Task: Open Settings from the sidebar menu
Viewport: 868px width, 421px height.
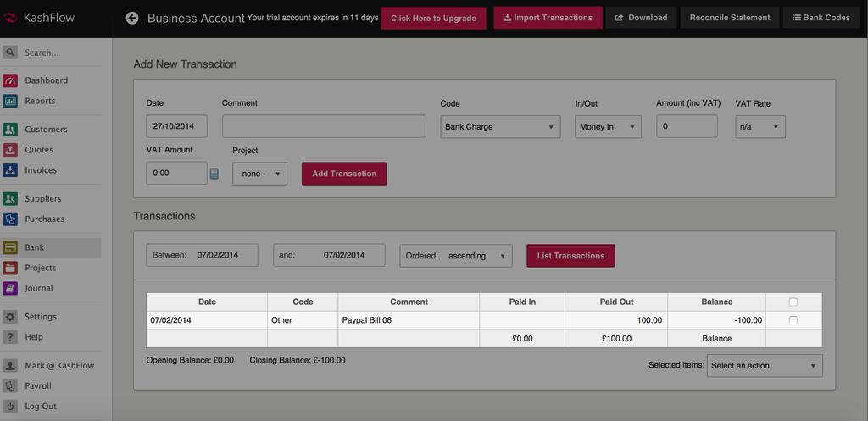Action: [41, 317]
